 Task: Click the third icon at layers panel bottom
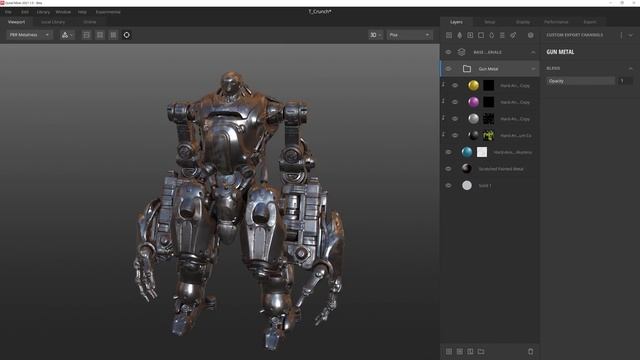(x=470, y=351)
